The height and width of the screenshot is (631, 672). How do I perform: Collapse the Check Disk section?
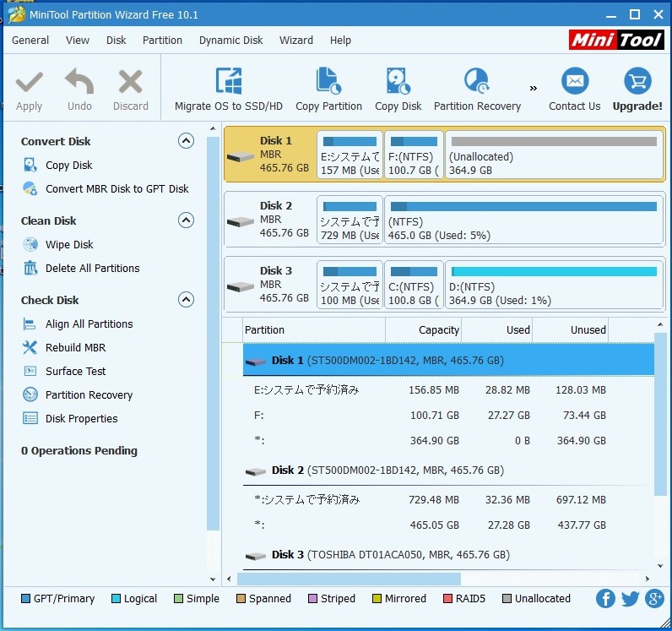pos(186,299)
